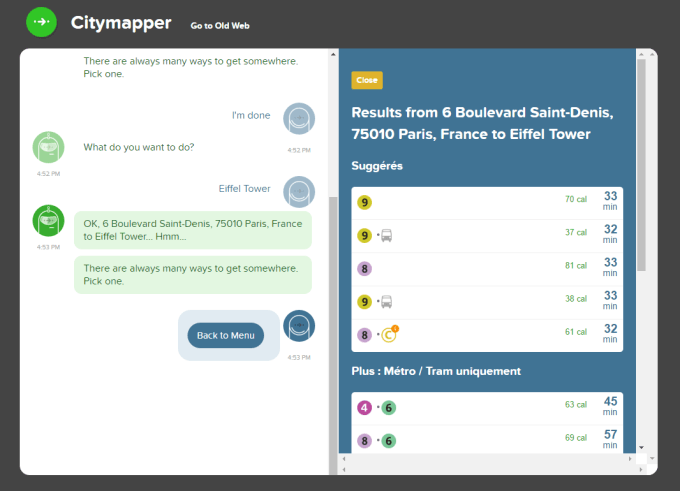Image resolution: width=680 pixels, height=491 pixels.
Task: Click the 63 cal value
Action: point(576,405)
